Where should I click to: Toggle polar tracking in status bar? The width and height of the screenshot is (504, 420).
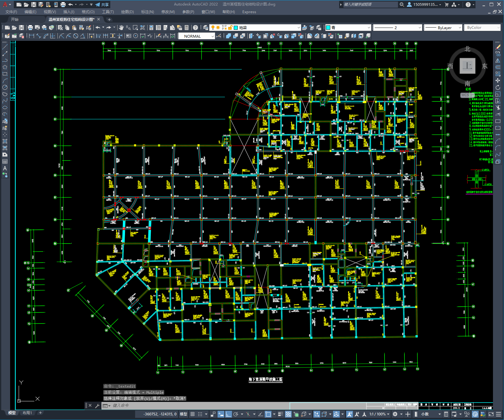(236, 414)
